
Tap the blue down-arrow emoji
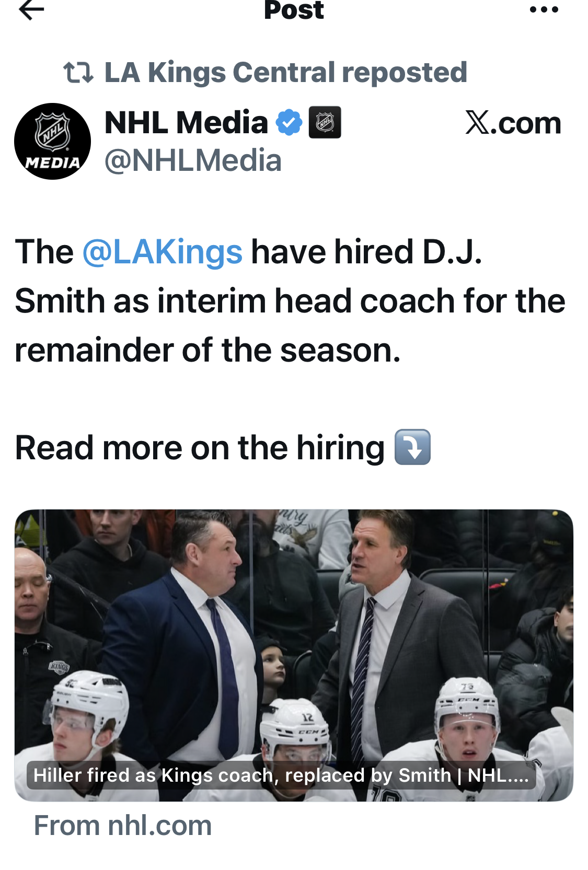pos(412,447)
